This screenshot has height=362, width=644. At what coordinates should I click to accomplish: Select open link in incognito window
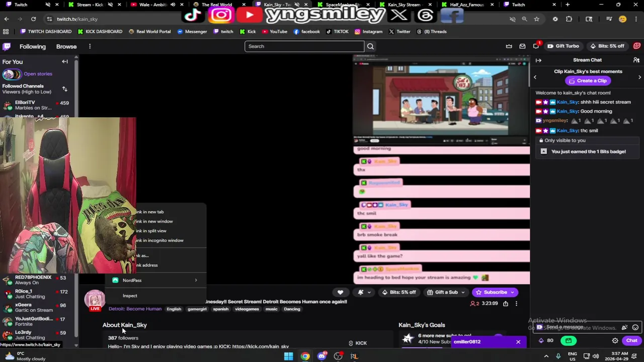[171, 240]
